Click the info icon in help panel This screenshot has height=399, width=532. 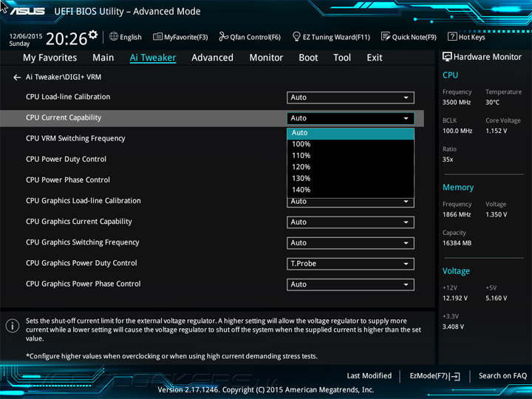[13, 326]
